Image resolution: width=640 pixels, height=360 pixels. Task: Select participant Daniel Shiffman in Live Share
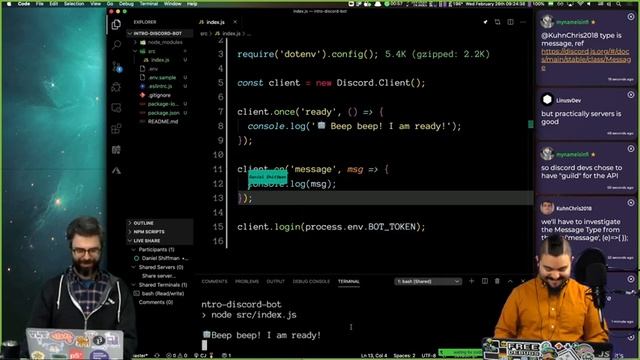(160, 258)
